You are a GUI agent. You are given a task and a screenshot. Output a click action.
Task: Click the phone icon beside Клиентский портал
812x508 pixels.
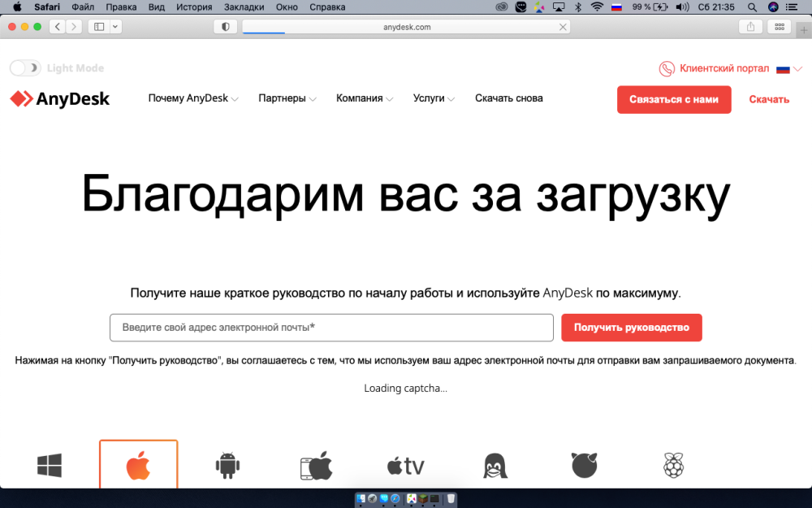coord(667,68)
